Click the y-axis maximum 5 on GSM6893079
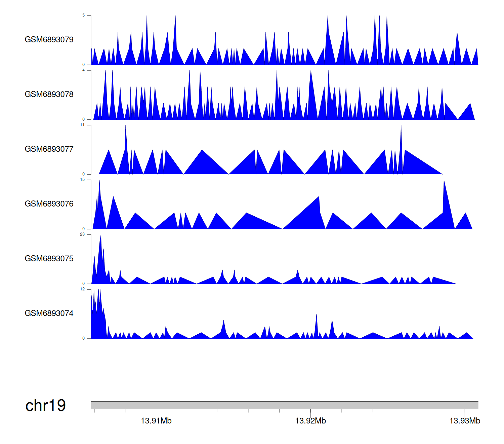This screenshot has width=504, height=444. pos(83,15)
